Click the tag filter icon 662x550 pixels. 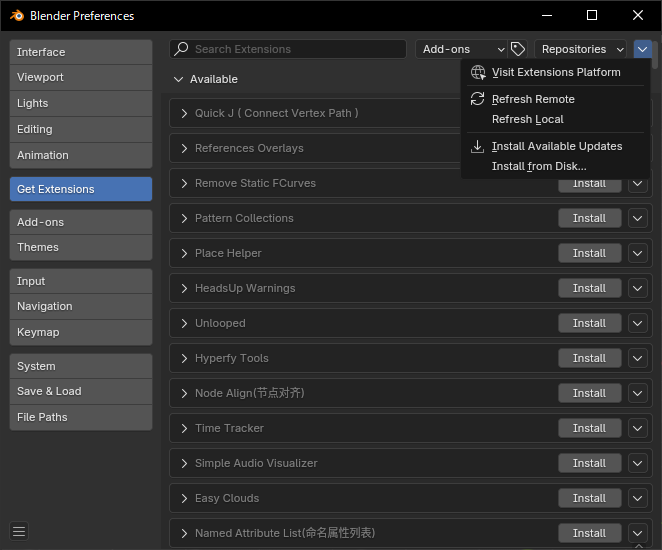pos(518,49)
